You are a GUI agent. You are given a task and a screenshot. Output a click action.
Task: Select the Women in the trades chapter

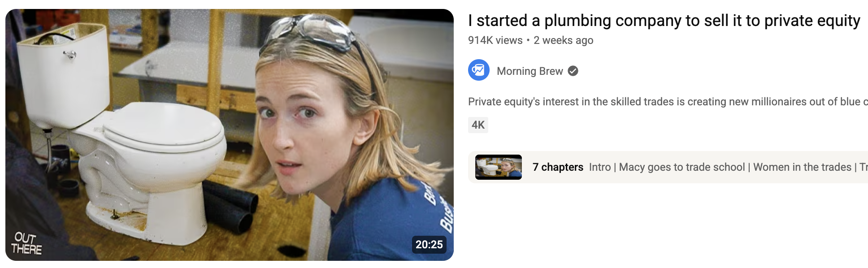coord(802,167)
